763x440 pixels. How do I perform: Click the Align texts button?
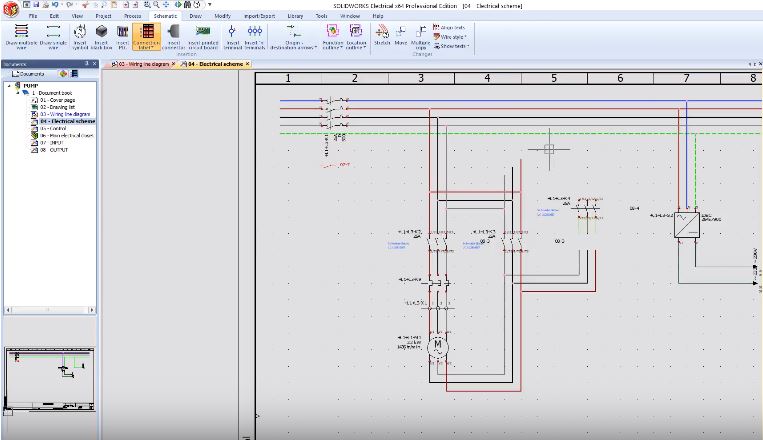click(449, 28)
